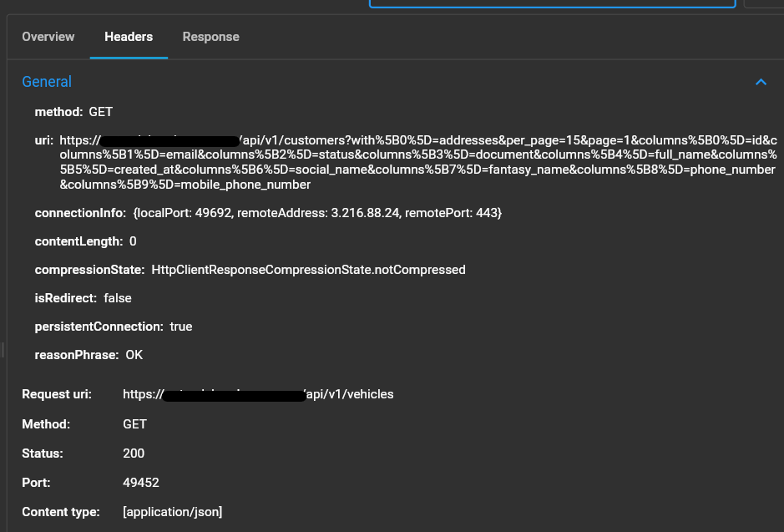
Task: Switch to the Overview tab
Action: (x=48, y=37)
